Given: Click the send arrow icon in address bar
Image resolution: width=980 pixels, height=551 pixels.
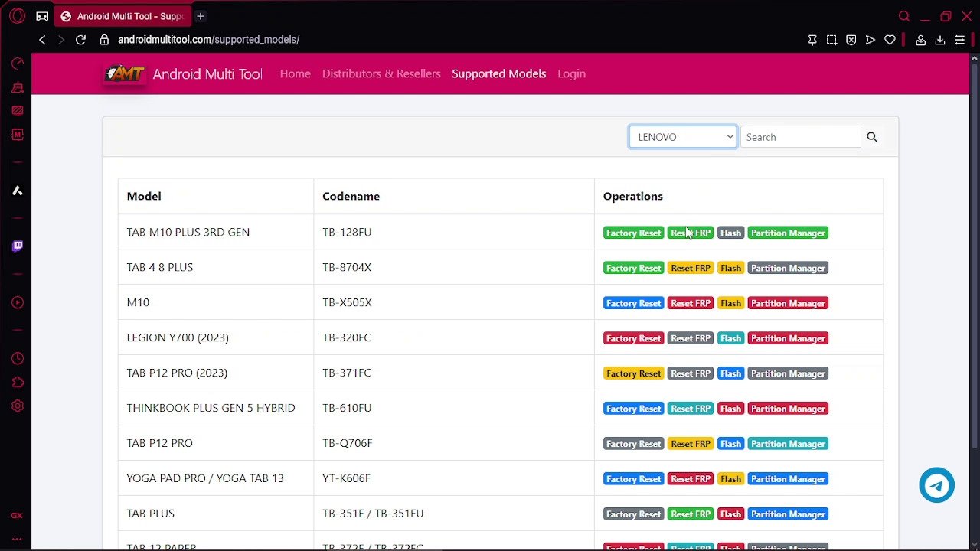Looking at the screenshot, I should point(871,40).
